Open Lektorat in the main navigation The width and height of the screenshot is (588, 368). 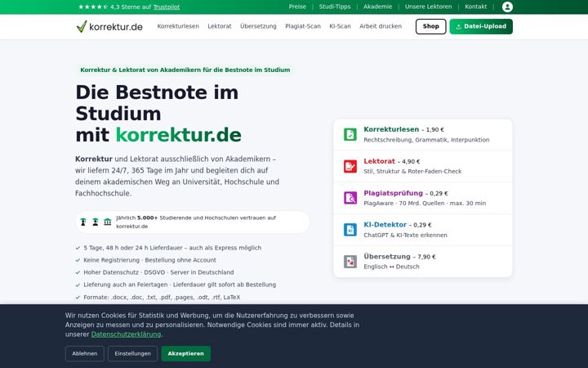pyautogui.click(x=220, y=26)
